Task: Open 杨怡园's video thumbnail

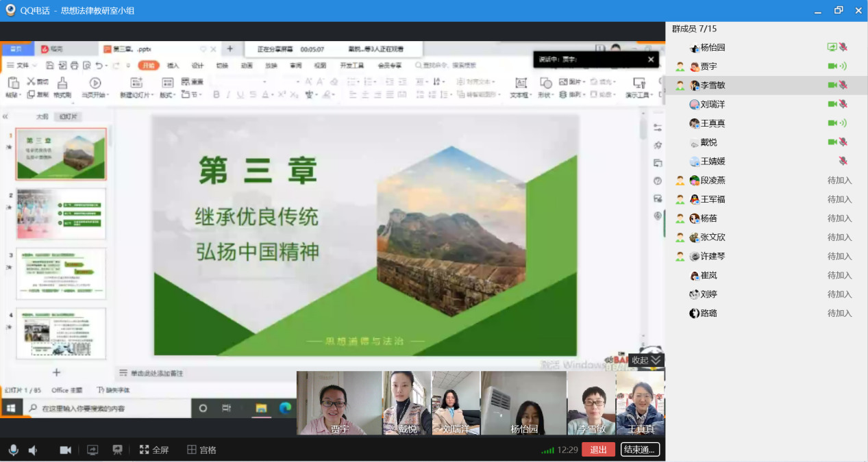Action: point(524,403)
